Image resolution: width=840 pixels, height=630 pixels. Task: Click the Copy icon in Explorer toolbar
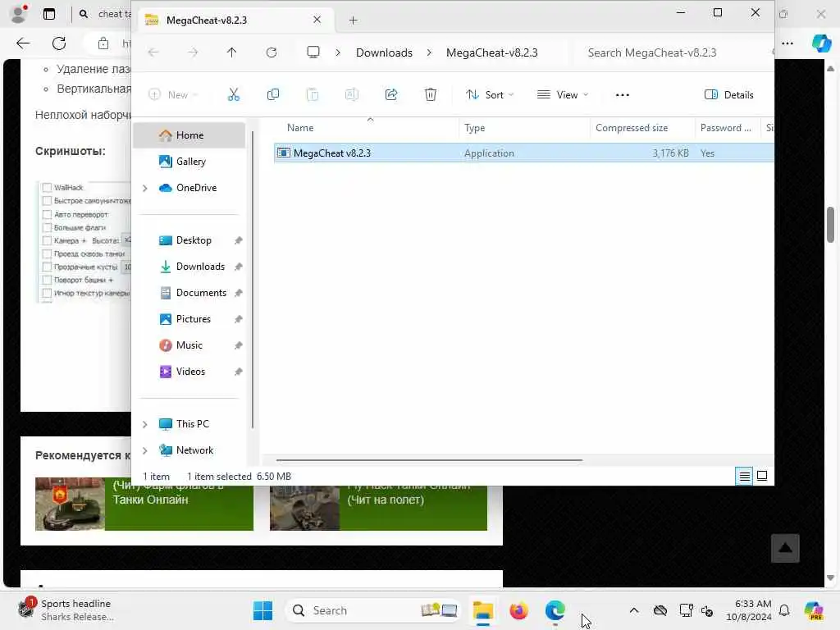(272, 95)
